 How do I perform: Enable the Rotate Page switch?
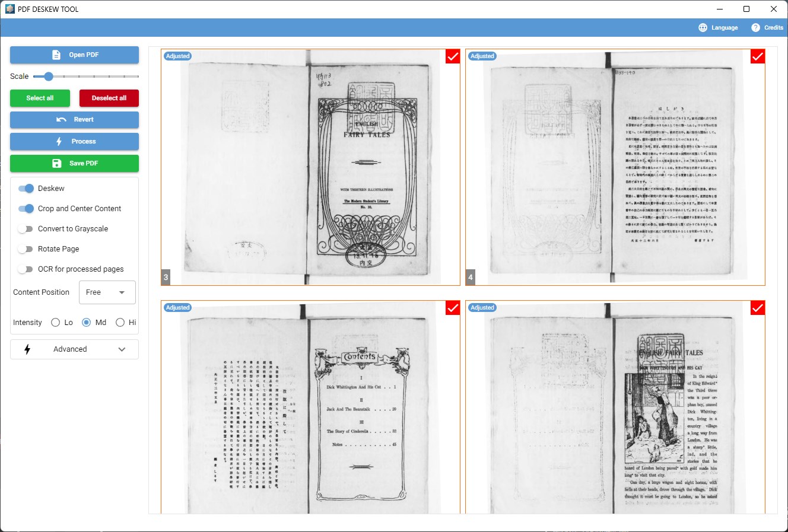click(26, 249)
